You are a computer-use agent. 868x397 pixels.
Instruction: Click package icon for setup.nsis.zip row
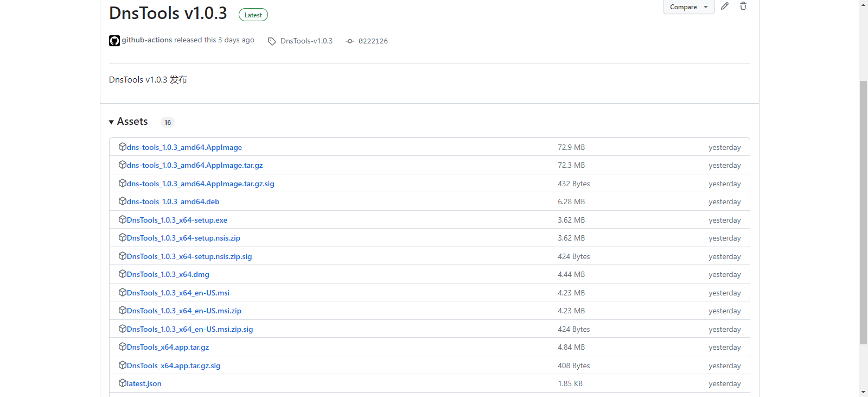pos(123,237)
